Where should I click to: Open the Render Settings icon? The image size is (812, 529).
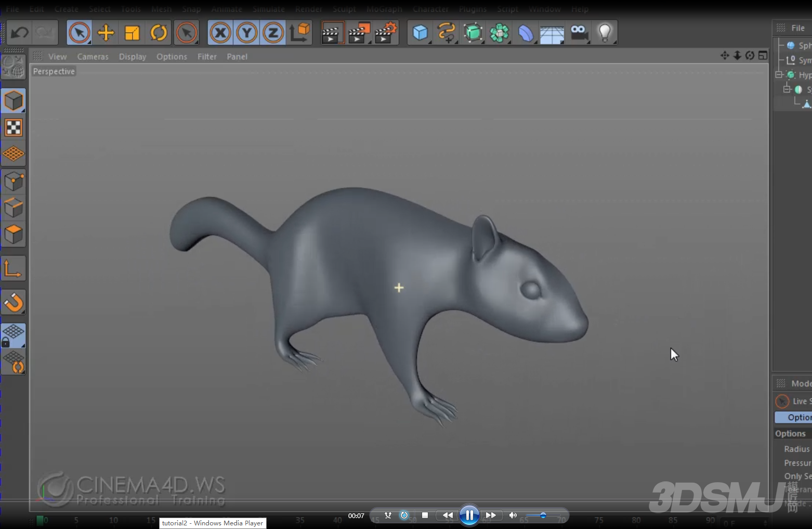386,33
